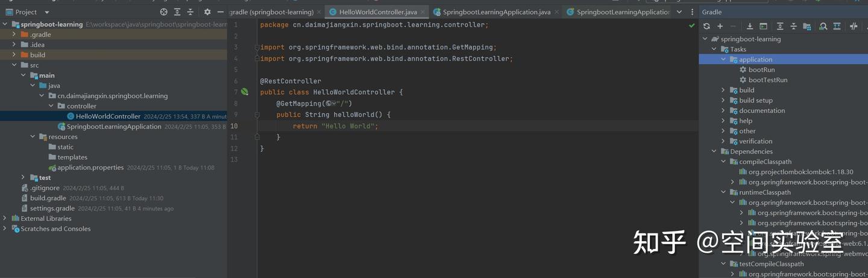The image size is (868, 278).
Task: Expand the .gradle folder
Action: pyautogui.click(x=14, y=34)
